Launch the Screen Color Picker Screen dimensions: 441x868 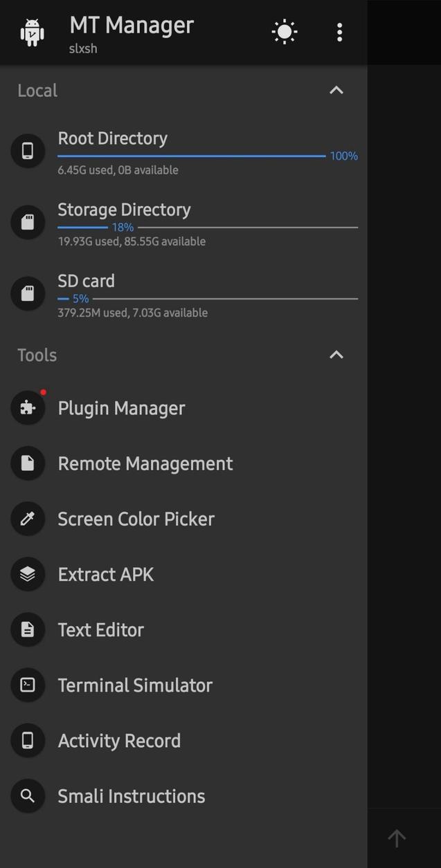click(136, 519)
